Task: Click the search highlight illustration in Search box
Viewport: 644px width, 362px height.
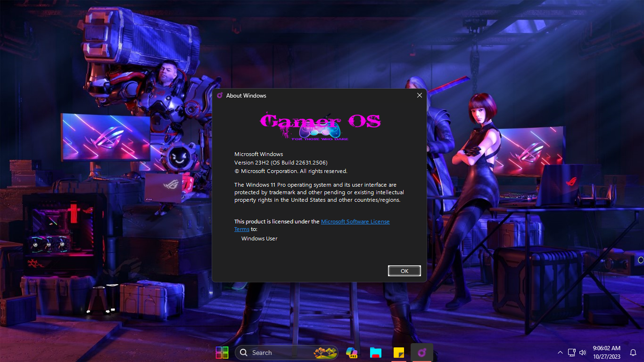Action: pyautogui.click(x=325, y=353)
